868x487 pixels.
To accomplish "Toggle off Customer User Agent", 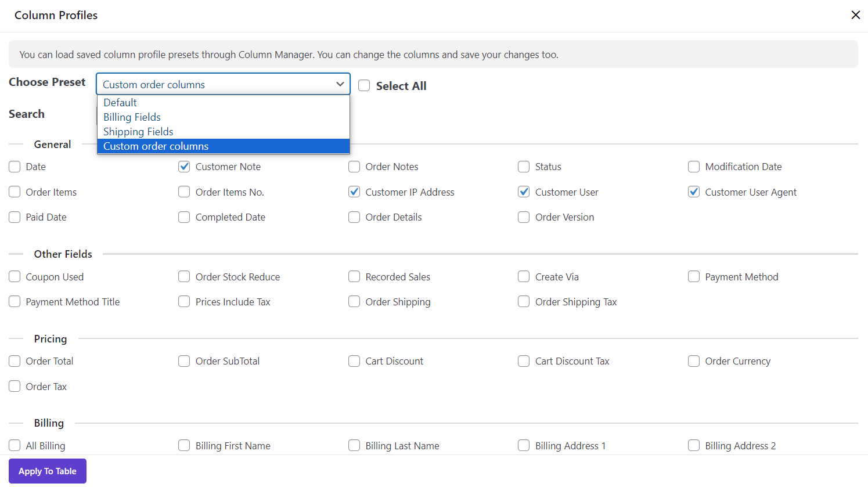I will [694, 192].
